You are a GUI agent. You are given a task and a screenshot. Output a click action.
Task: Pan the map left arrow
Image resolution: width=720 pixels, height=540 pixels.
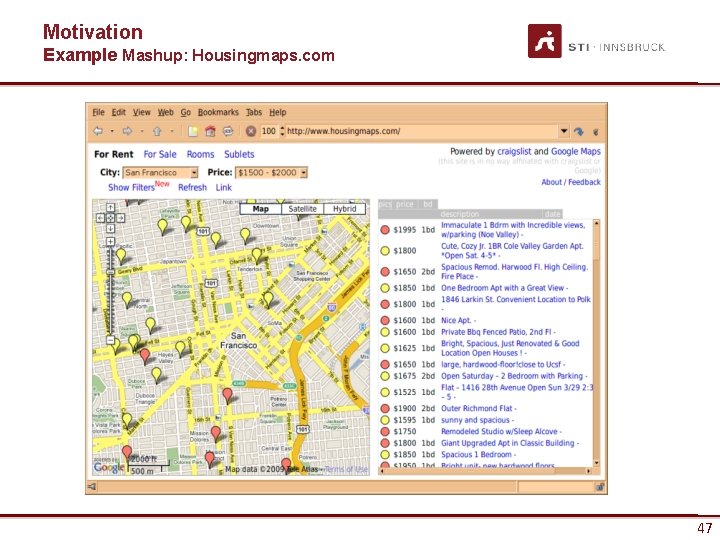[101, 218]
